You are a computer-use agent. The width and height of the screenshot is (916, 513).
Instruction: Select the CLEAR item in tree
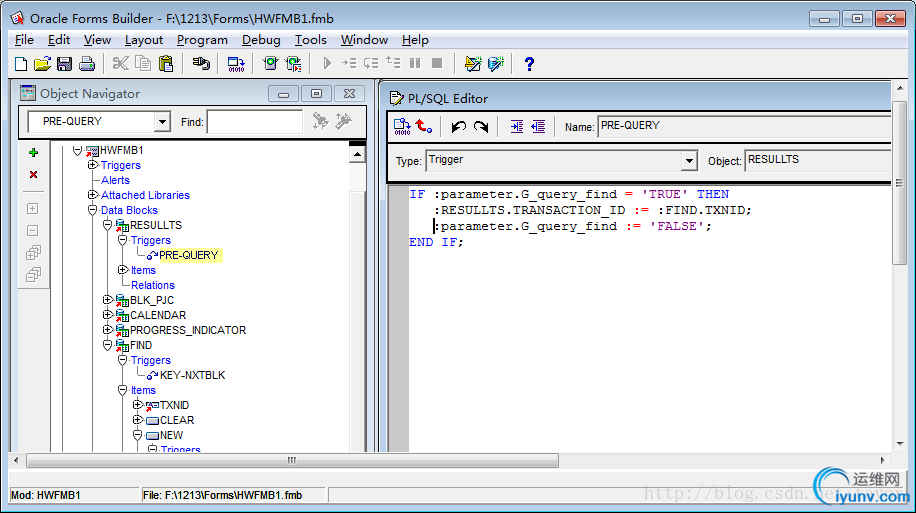point(176,420)
